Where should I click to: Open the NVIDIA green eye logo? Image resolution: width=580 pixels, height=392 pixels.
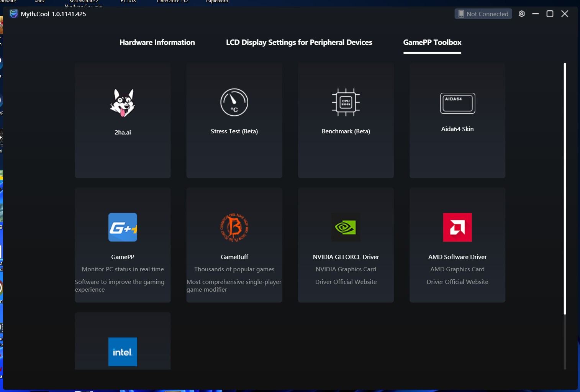pyautogui.click(x=346, y=227)
